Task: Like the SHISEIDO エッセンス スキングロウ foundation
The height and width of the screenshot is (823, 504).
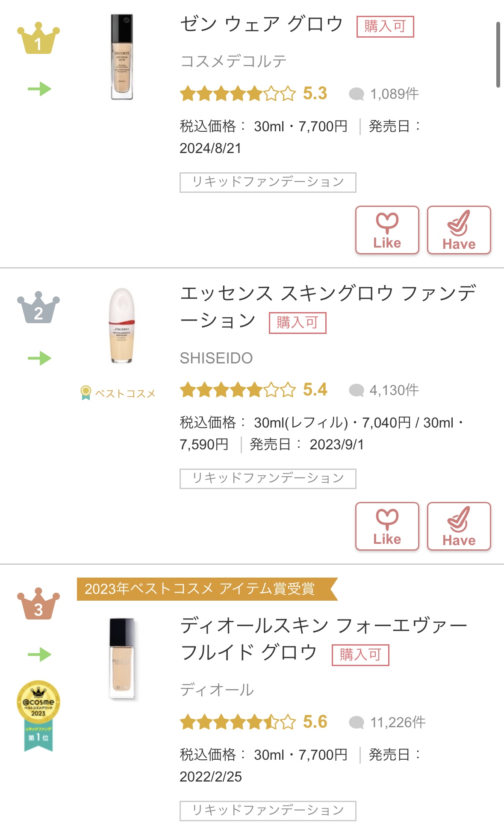Action: (x=387, y=526)
